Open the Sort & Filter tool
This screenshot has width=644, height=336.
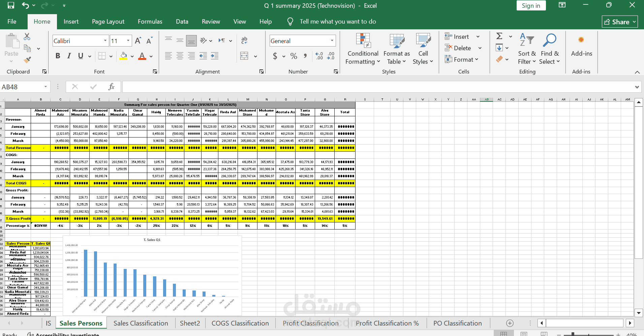526,49
